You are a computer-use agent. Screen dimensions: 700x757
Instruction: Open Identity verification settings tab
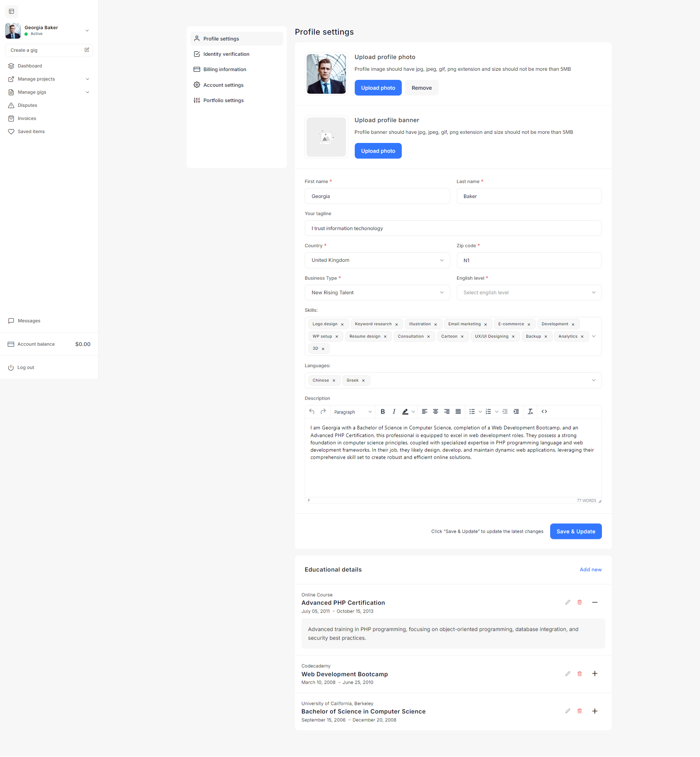[x=226, y=54]
